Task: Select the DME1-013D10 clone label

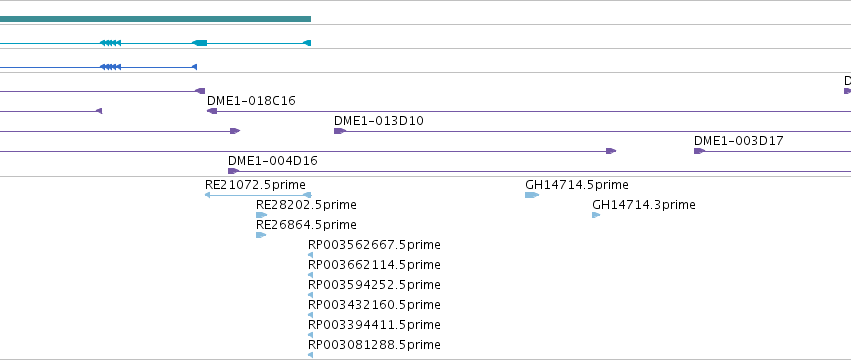Action: [x=379, y=121]
